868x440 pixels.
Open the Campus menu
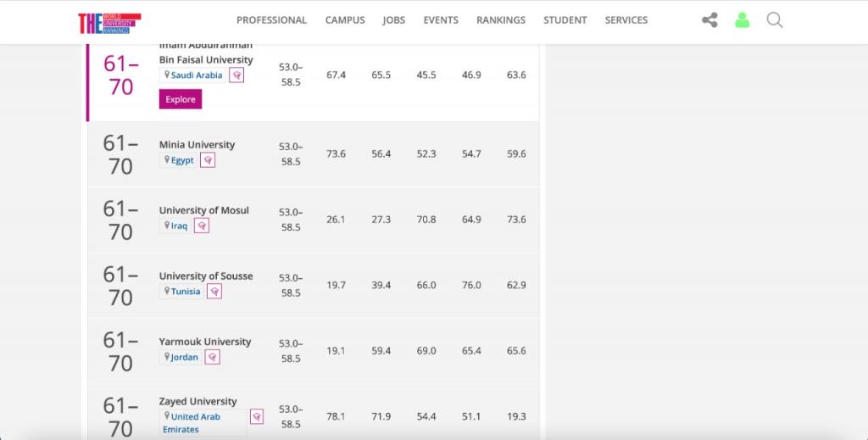345,20
